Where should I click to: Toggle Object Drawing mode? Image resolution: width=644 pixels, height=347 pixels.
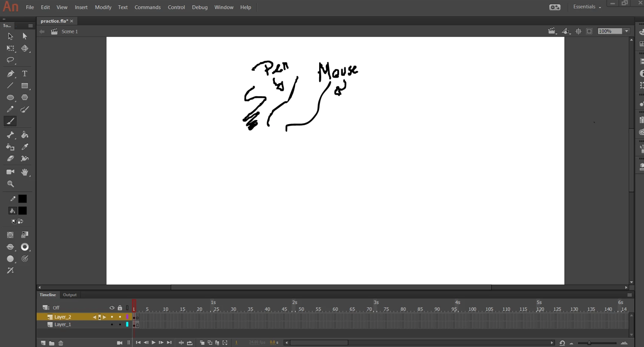click(10, 235)
